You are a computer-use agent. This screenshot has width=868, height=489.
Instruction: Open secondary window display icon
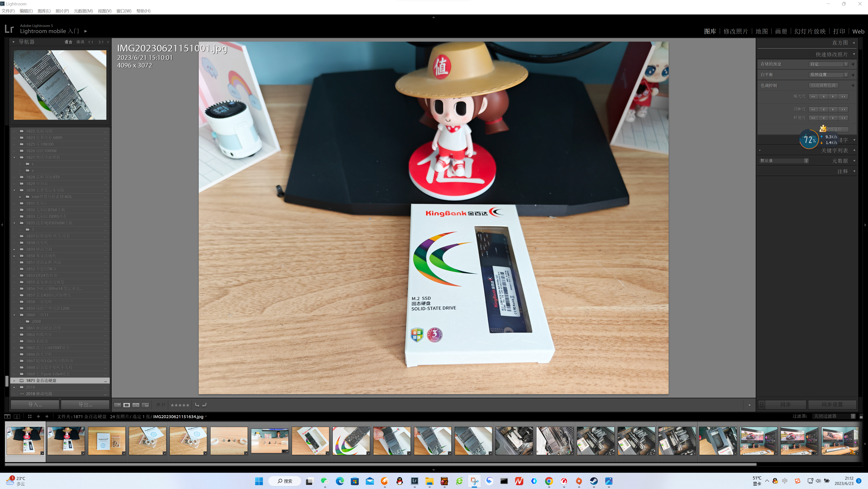(x=17, y=417)
